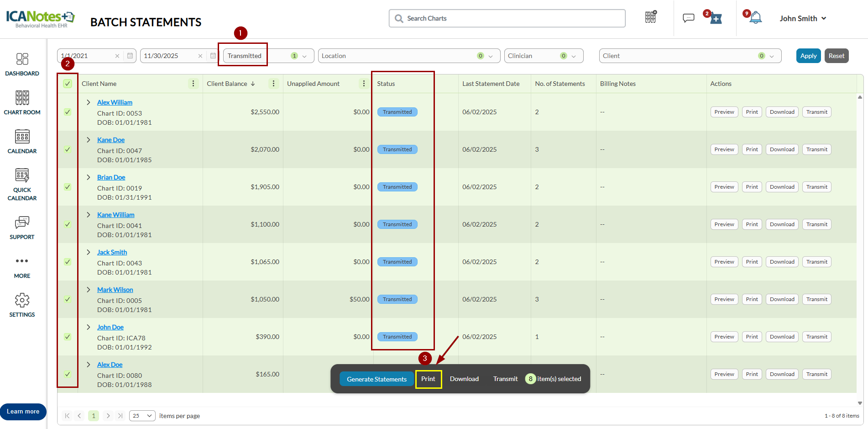Image resolution: width=868 pixels, height=429 pixels.
Task: Click the Search Charts input field
Action: pos(507,18)
